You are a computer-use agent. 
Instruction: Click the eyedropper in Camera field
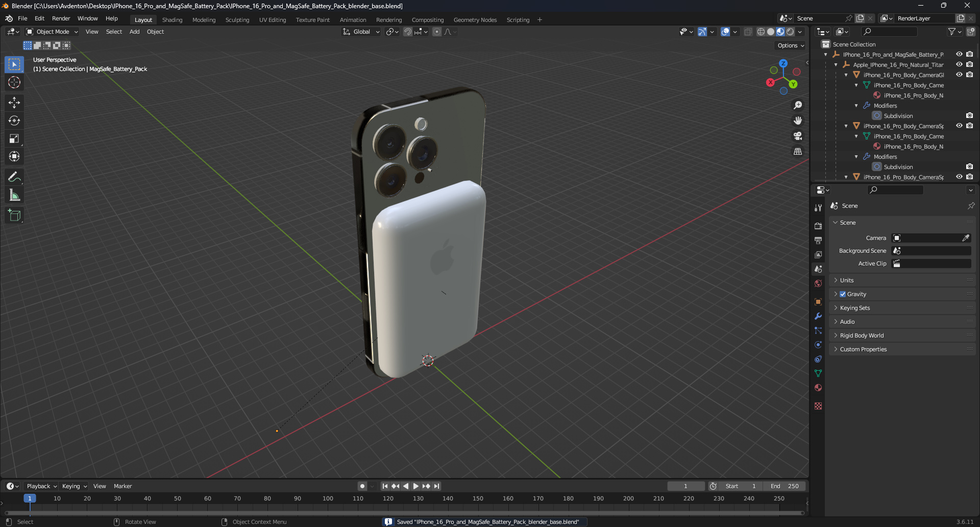(x=966, y=238)
